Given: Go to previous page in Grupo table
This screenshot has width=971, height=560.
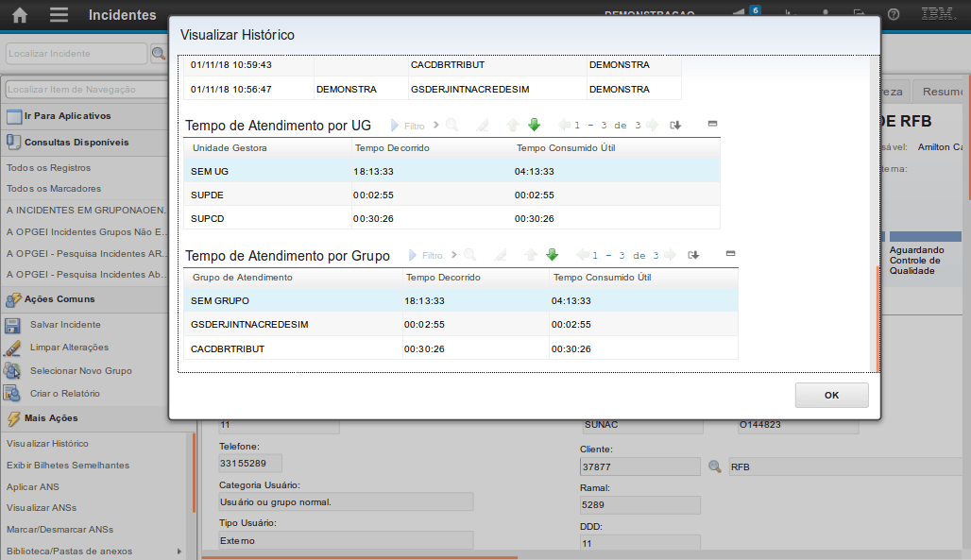Looking at the screenshot, I should 582,255.
